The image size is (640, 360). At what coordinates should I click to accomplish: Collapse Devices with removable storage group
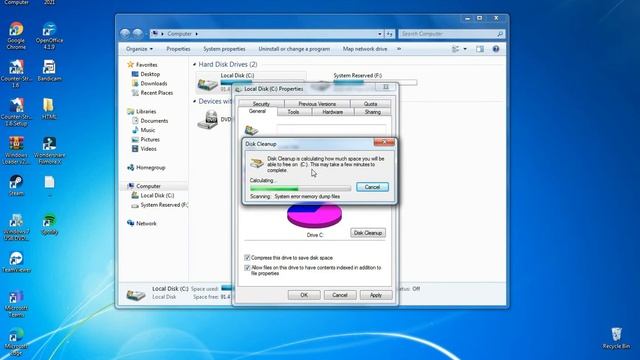(x=195, y=101)
